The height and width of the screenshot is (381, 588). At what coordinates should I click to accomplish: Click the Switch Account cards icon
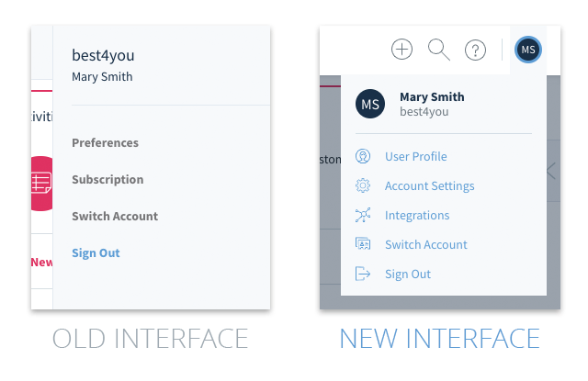click(363, 244)
